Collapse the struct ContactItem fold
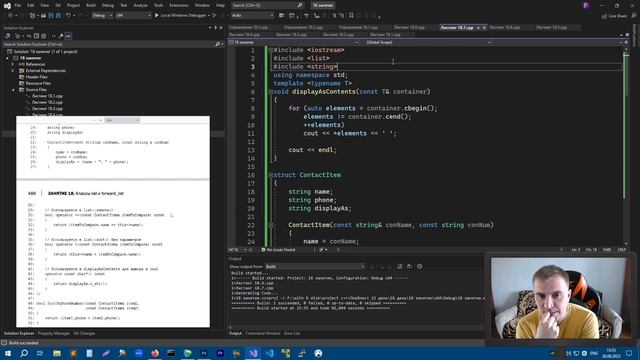 270,175
